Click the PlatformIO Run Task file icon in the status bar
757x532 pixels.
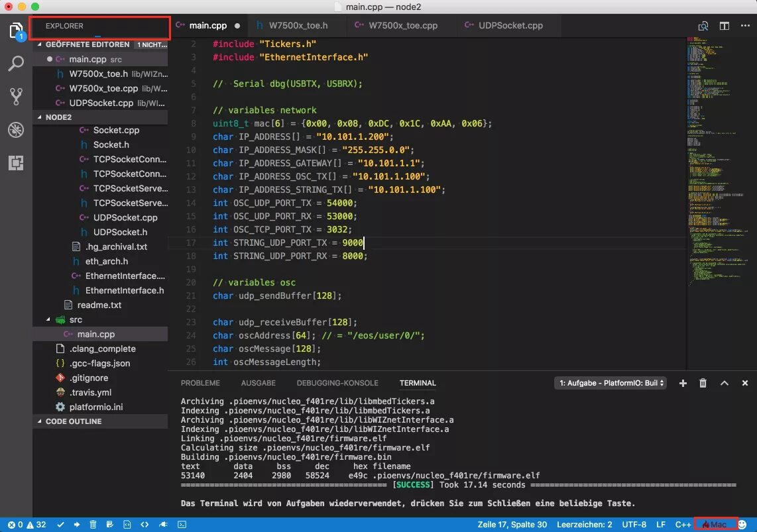pyautogui.click(x=127, y=524)
